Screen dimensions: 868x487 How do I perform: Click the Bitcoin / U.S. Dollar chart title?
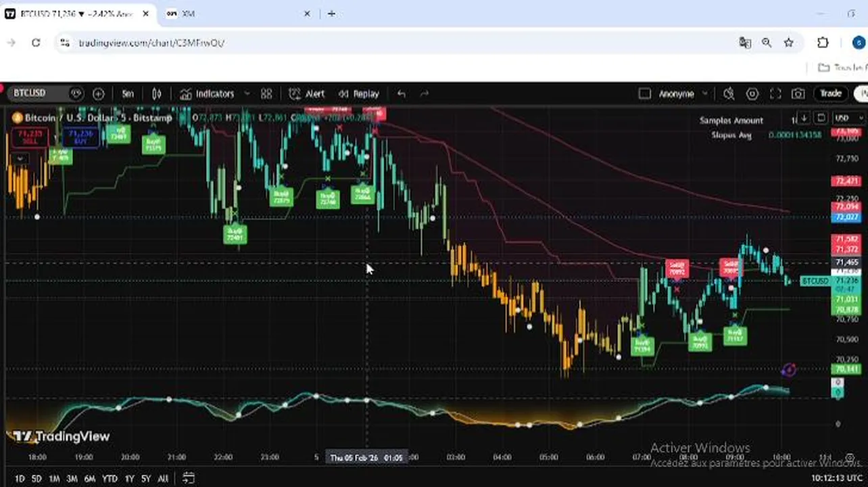tap(98, 118)
